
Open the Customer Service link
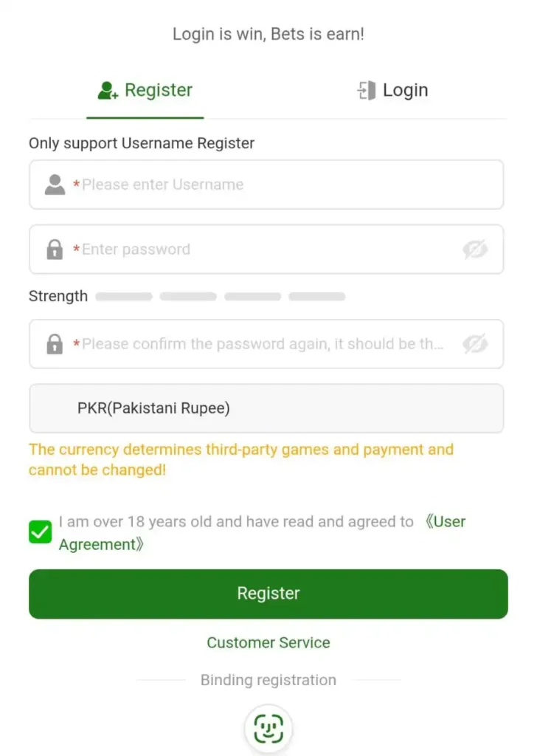(268, 642)
